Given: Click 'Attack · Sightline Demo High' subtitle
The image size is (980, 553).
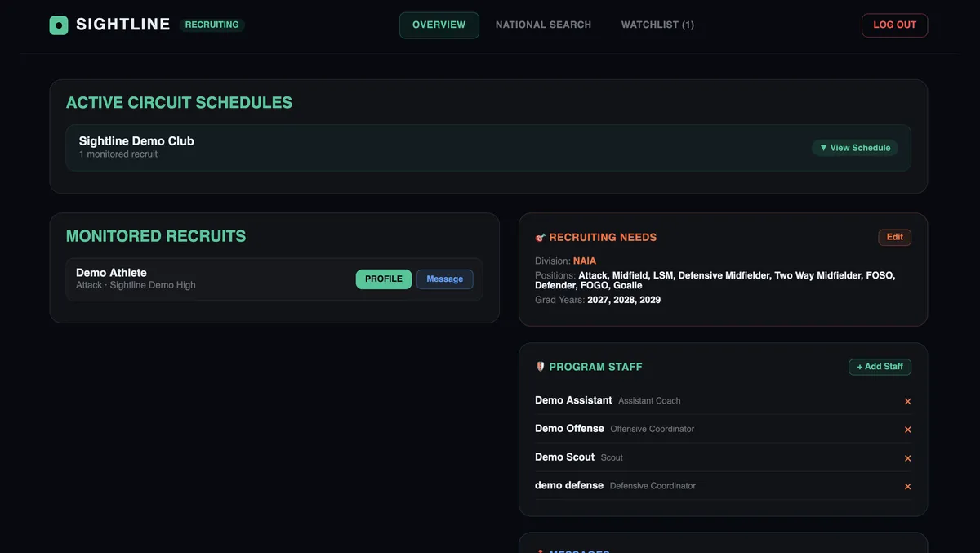Looking at the screenshot, I should coord(136,285).
